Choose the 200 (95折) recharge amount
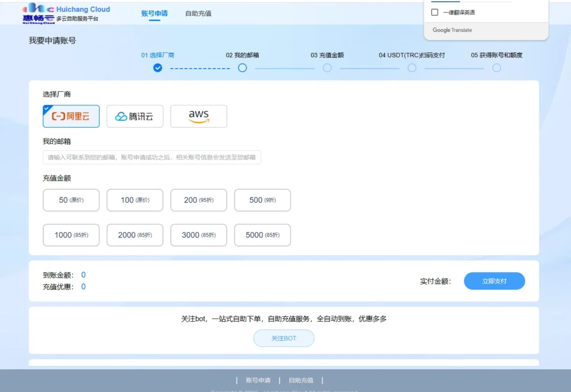The image size is (571, 392). [x=199, y=200]
